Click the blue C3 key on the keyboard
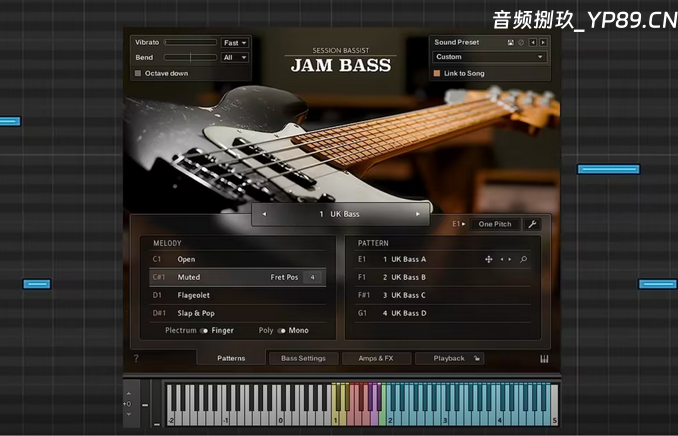Screen dimensions: 678x436 [x=445, y=418]
